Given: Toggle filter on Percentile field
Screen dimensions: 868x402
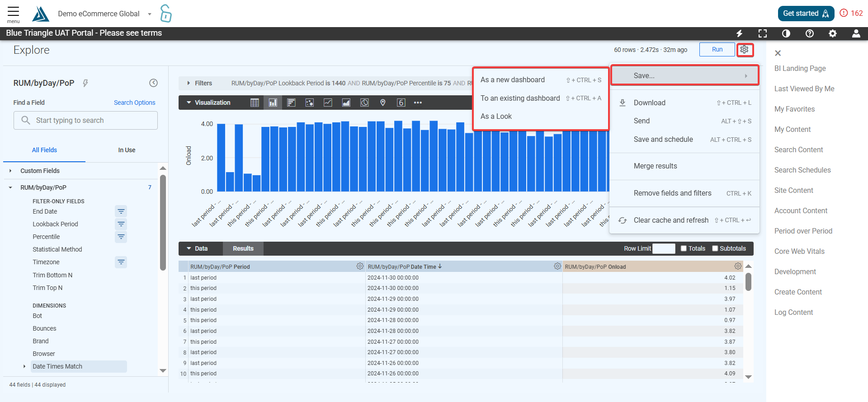Looking at the screenshot, I should click(121, 237).
